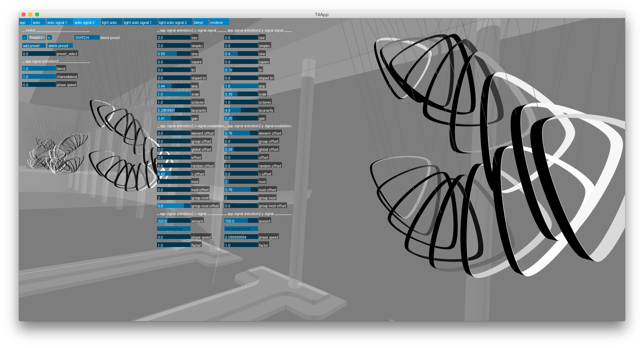Click the group mod offset slider
This screenshot has height=348, width=644.
coord(173,206)
